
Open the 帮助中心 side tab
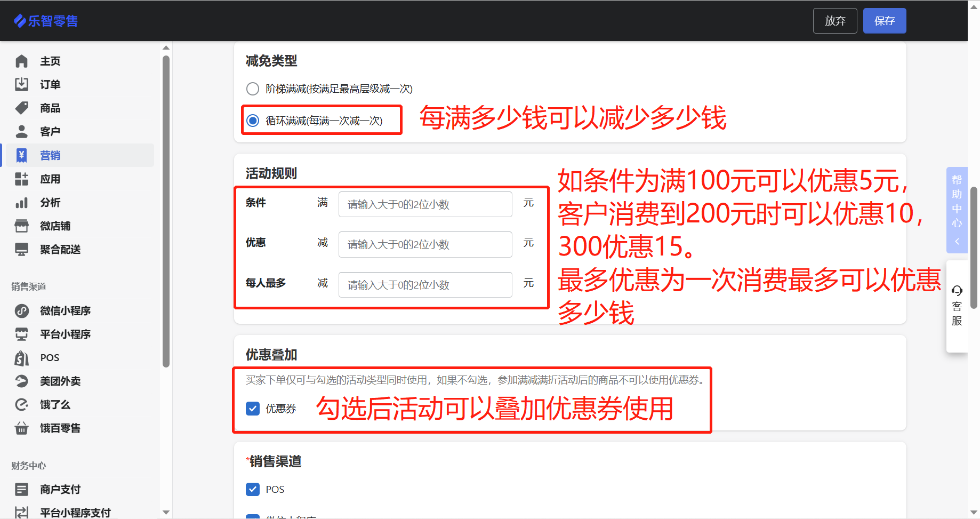click(x=957, y=210)
